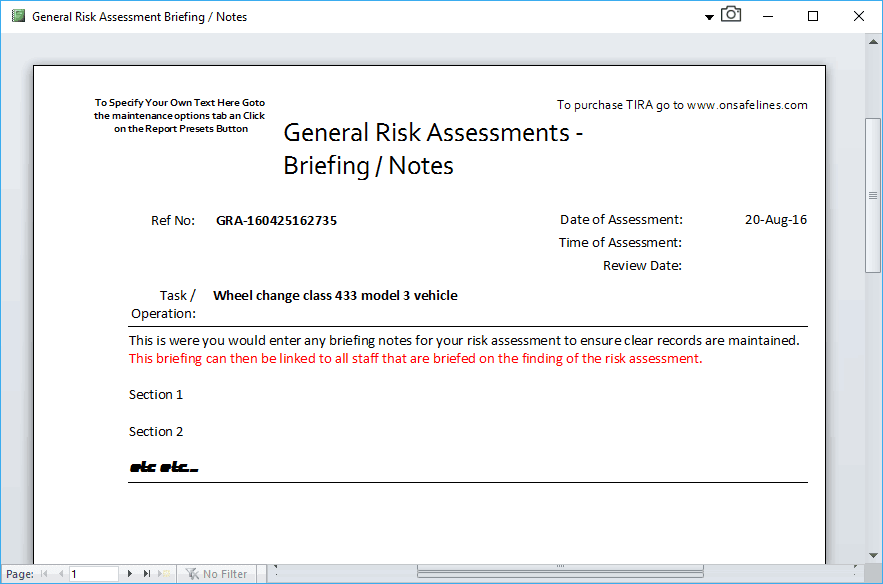Click the 'This is were you would enter' sentence
This screenshot has height=584, width=883.
pyautogui.click(x=464, y=341)
